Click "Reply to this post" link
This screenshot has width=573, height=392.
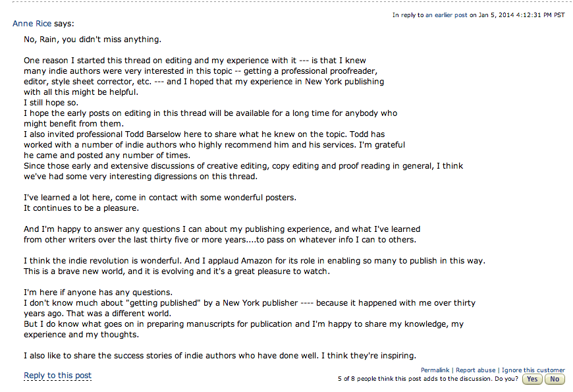tap(57, 376)
